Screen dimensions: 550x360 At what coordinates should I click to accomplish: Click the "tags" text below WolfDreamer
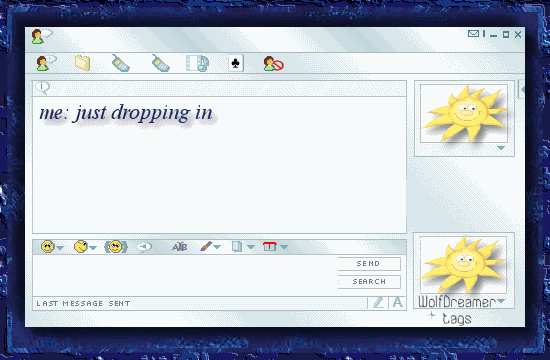click(x=457, y=319)
